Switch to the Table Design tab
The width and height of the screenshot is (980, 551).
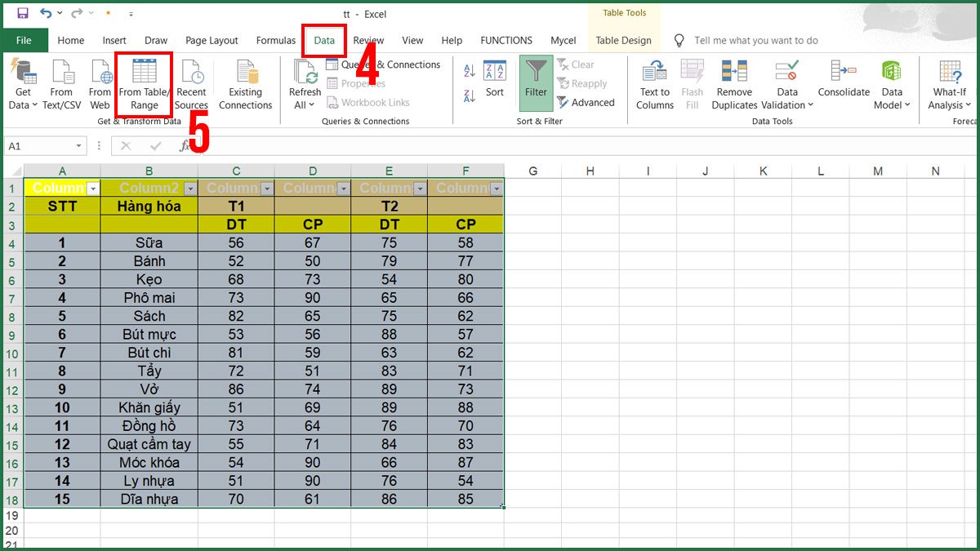point(624,39)
